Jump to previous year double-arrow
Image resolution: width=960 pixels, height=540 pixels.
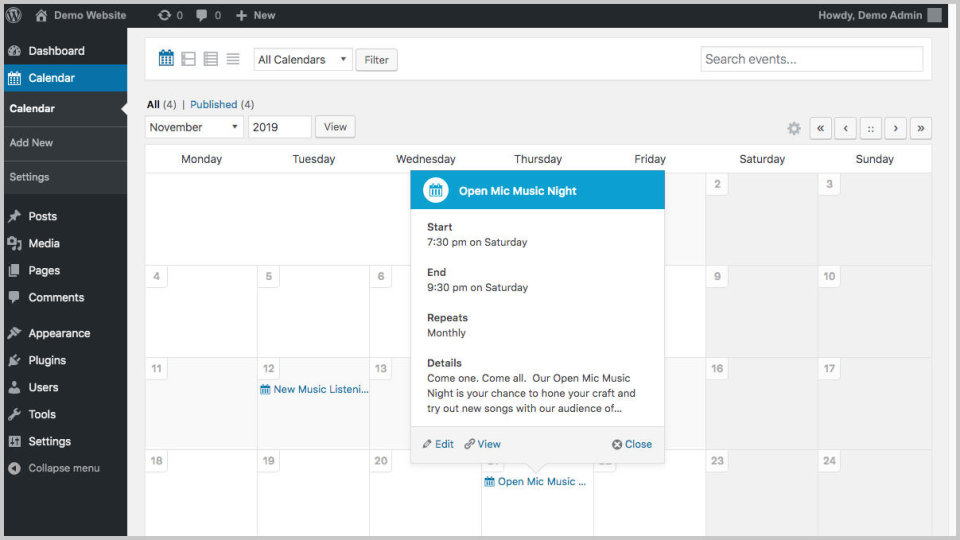point(821,128)
